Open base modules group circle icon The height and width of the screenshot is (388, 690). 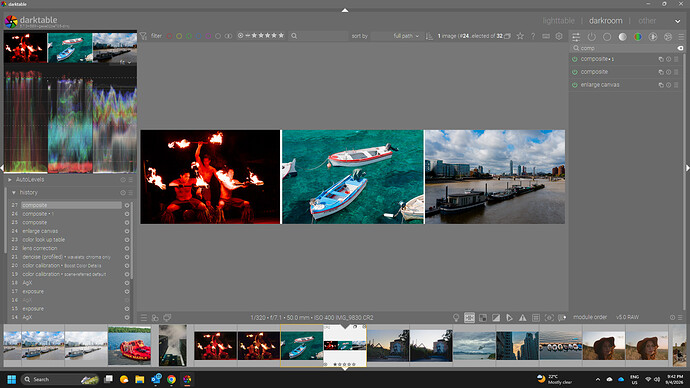[x=607, y=37]
